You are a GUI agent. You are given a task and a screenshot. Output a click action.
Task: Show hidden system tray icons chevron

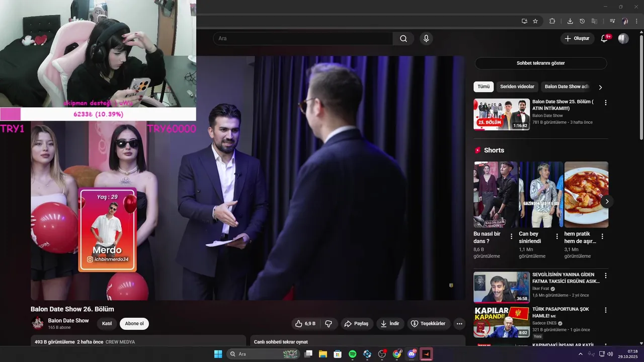coord(580,354)
